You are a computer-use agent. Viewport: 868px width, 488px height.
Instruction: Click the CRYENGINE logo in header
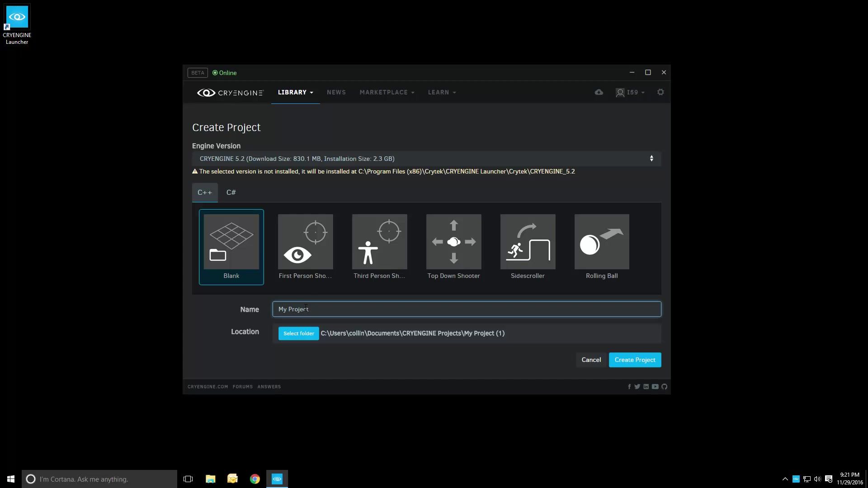coord(230,93)
